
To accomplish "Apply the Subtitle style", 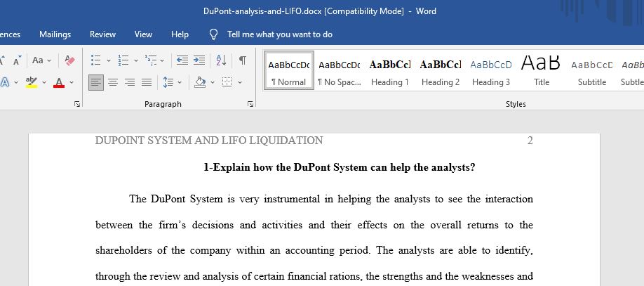I will [592, 70].
